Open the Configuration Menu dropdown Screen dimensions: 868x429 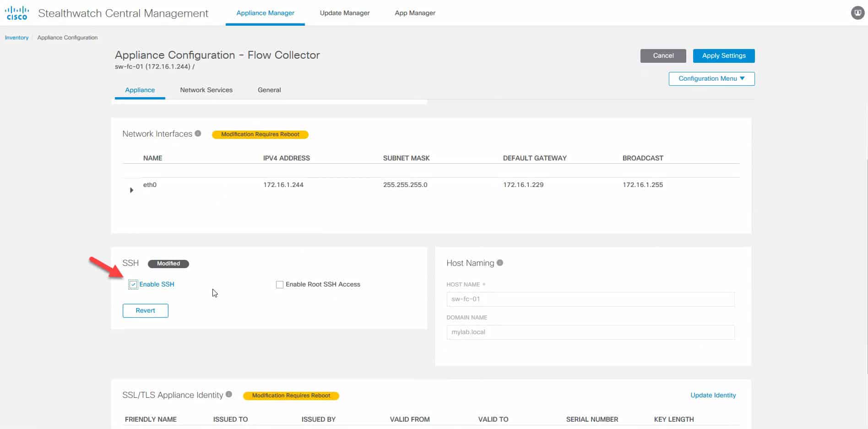(x=711, y=79)
